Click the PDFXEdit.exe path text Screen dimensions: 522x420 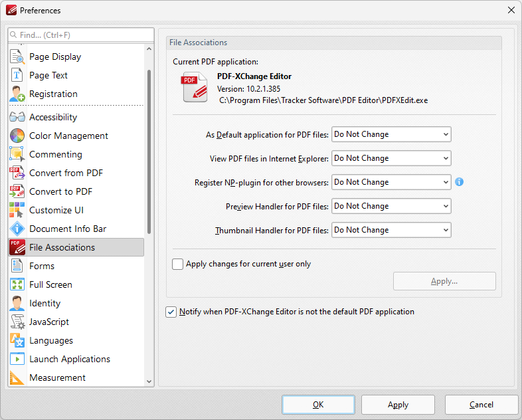tap(323, 100)
